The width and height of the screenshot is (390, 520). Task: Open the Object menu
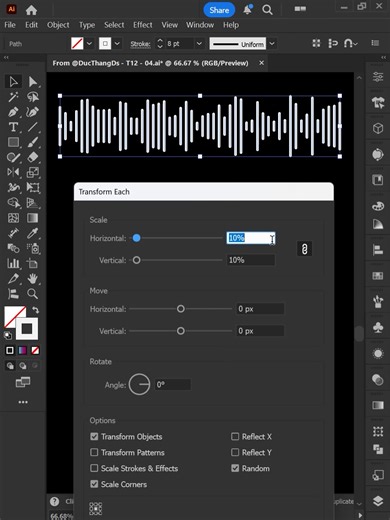coord(58,25)
